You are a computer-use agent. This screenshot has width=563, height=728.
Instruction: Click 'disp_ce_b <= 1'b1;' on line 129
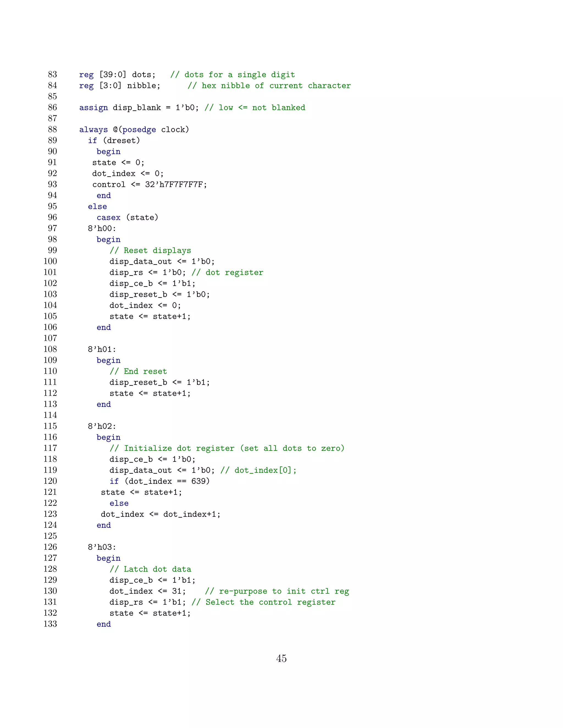coord(153,581)
